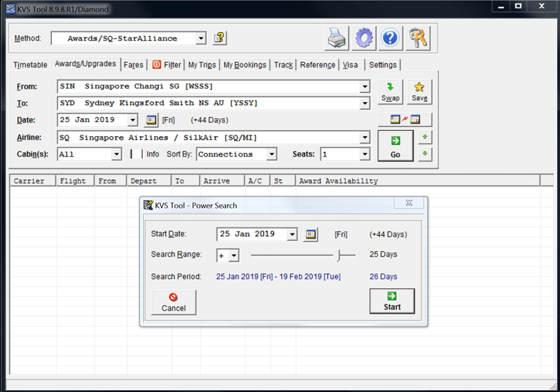Toggle the Info checkbox

136,154
